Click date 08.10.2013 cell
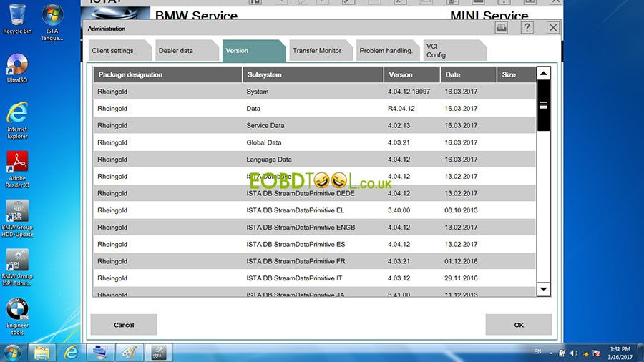The image size is (644, 362). [x=461, y=210]
